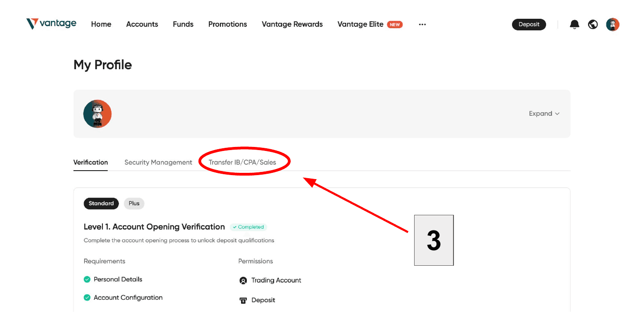
Task: Select the Verification tab
Action: coord(91,162)
